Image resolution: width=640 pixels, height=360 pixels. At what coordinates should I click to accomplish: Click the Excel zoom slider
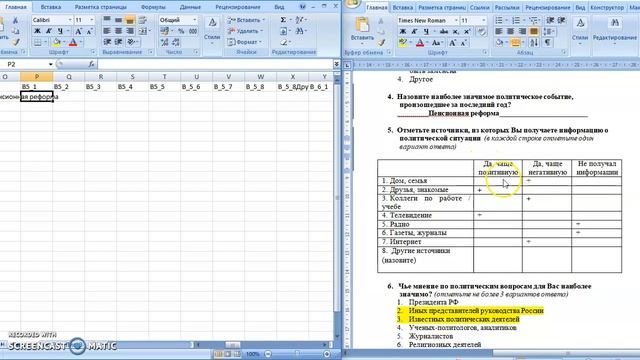[297, 354]
